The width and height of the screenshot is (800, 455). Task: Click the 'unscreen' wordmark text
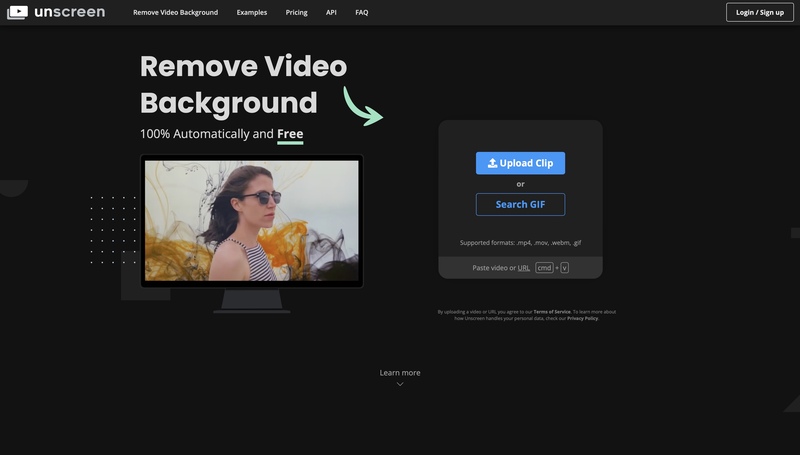(x=69, y=12)
